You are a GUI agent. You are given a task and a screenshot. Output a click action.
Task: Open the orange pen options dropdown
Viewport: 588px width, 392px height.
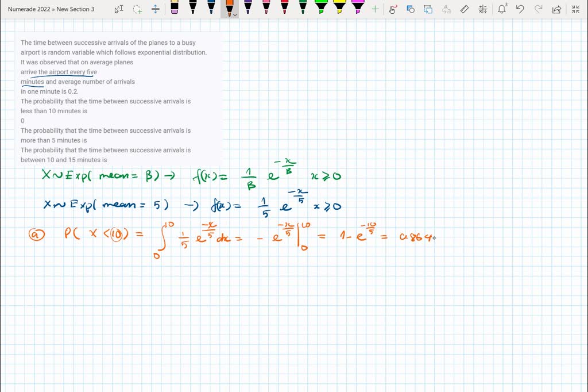[235, 14]
